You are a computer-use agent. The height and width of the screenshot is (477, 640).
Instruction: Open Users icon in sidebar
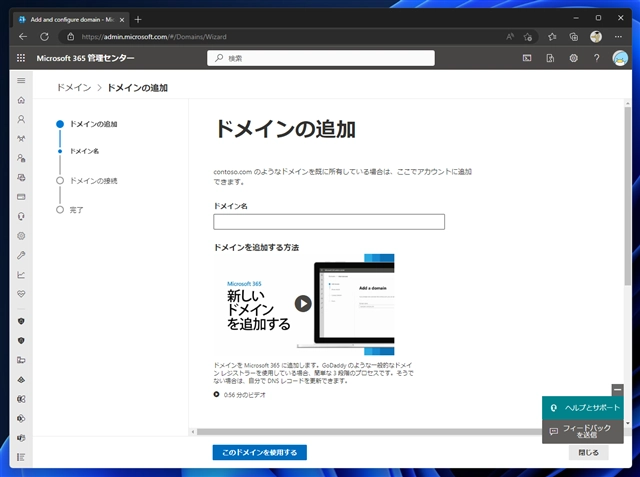click(x=21, y=119)
